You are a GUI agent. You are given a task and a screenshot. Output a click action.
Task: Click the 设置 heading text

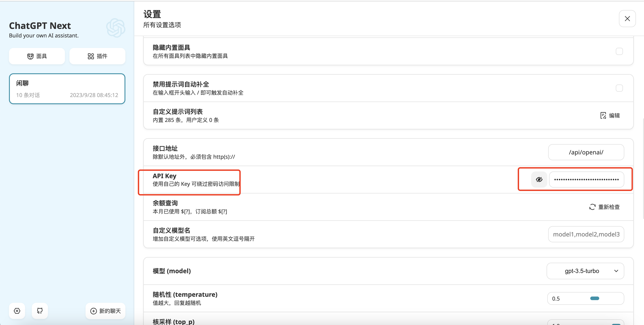tap(152, 14)
